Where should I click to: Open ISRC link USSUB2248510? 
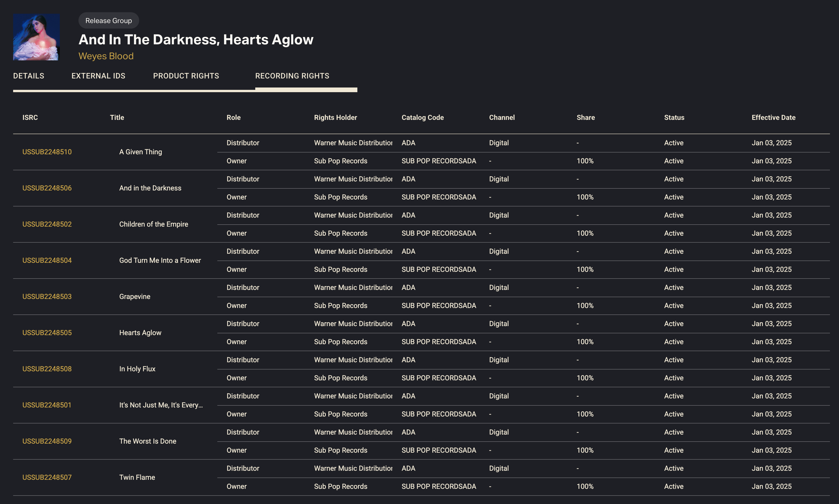coord(47,152)
